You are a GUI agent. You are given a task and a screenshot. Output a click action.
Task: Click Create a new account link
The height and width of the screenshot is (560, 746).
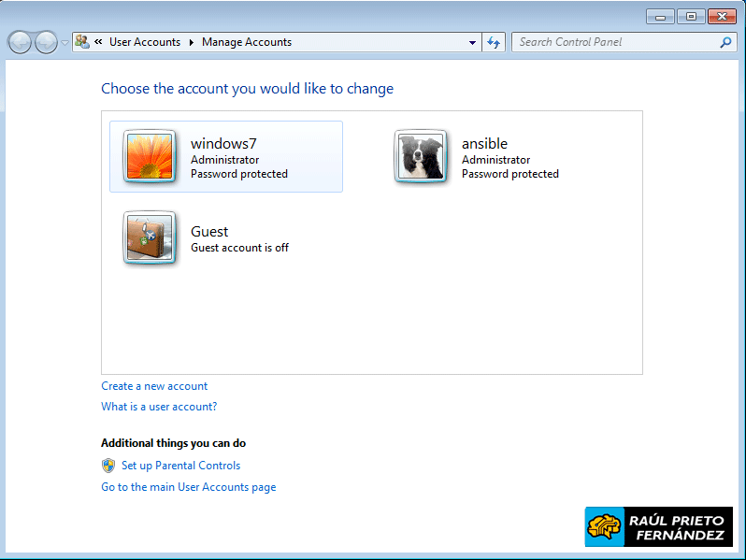(x=154, y=386)
